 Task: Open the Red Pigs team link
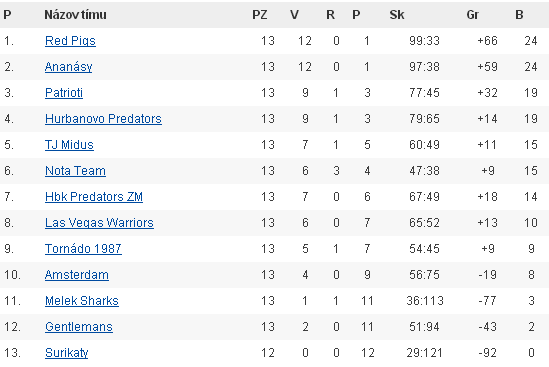[70, 41]
